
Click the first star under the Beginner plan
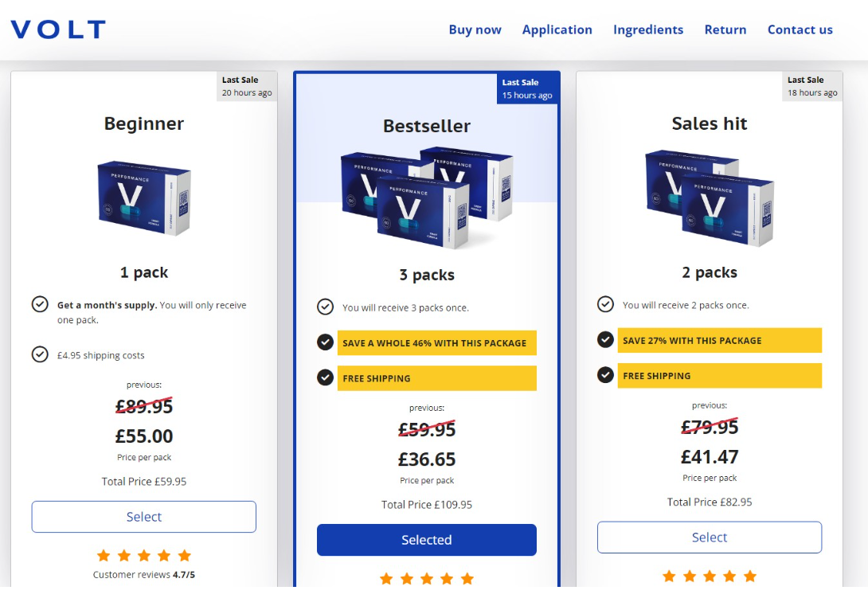tap(104, 555)
